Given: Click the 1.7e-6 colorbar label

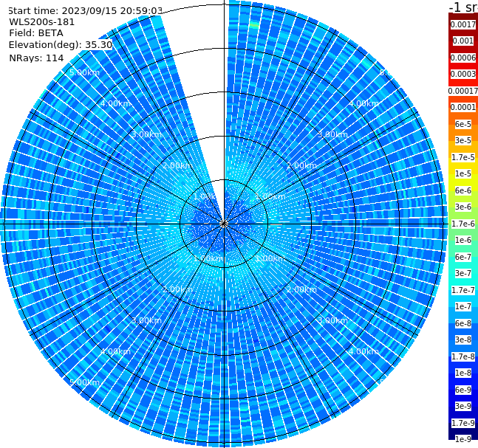Looking at the screenshot, I should (463, 224).
